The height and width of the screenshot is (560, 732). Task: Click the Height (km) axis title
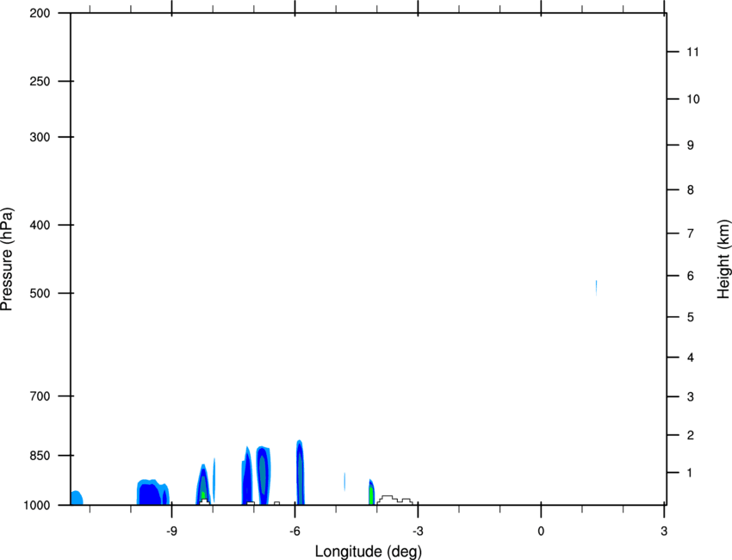tap(723, 259)
